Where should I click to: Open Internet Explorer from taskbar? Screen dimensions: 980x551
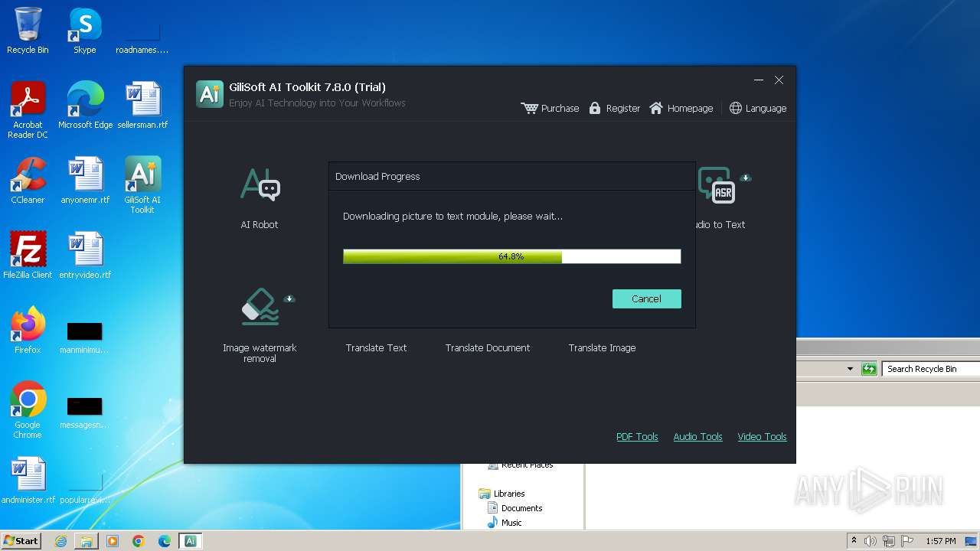point(60,541)
